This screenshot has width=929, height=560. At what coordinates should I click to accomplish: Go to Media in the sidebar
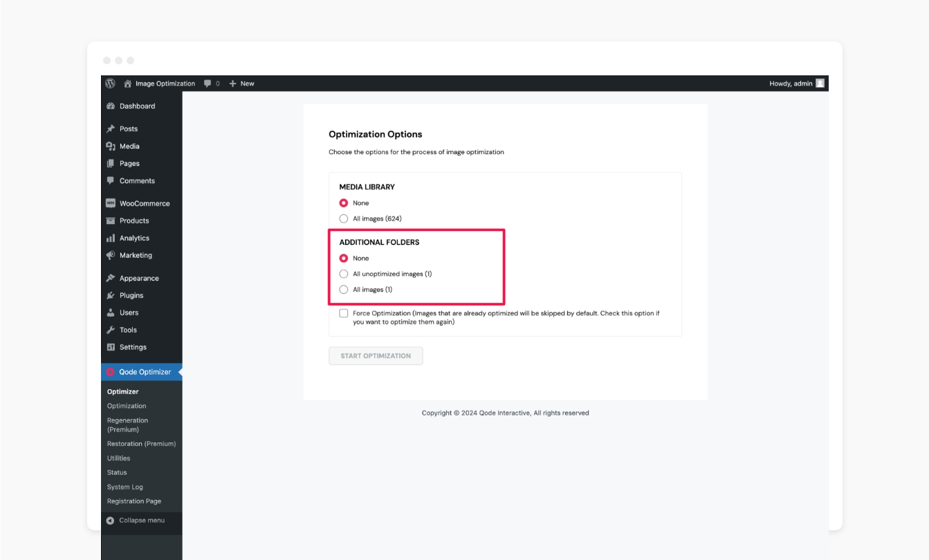point(129,146)
